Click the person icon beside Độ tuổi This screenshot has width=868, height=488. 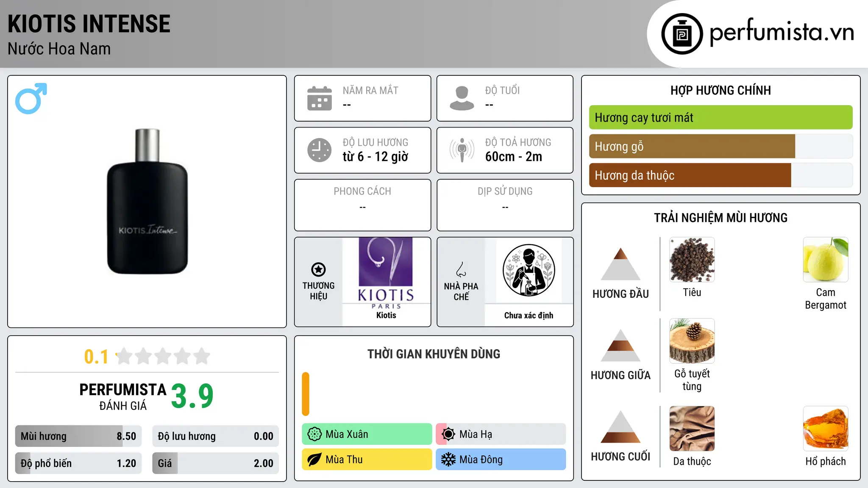point(462,98)
